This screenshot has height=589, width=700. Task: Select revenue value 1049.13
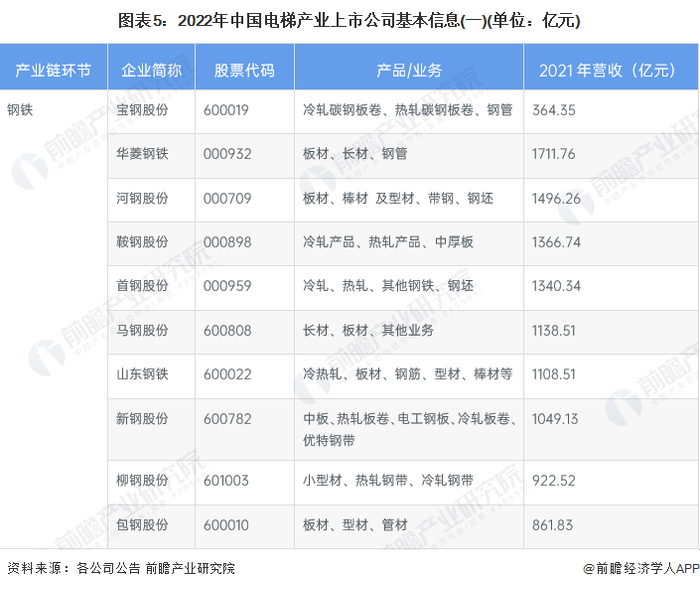click(555, 419)
